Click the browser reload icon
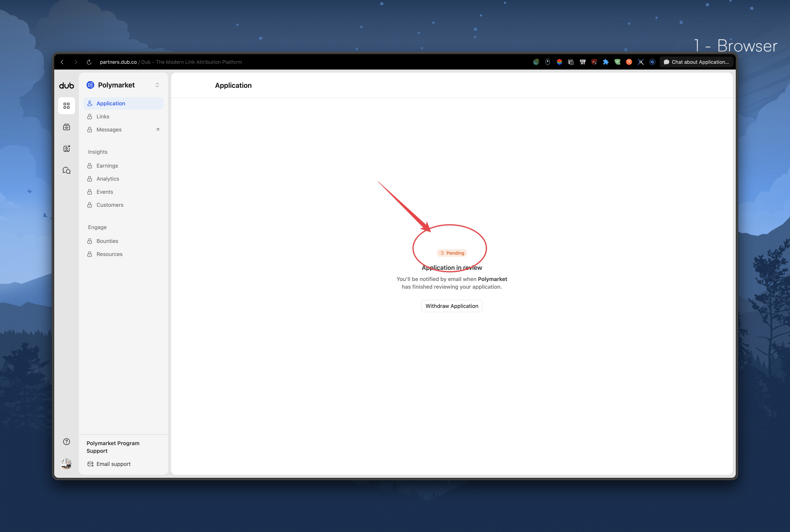 (89, 62)
